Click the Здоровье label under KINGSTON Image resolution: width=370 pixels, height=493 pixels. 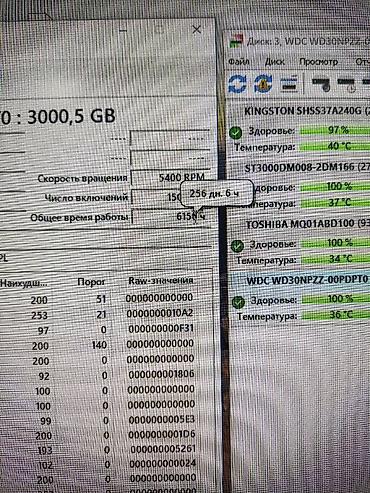(271, 131)
